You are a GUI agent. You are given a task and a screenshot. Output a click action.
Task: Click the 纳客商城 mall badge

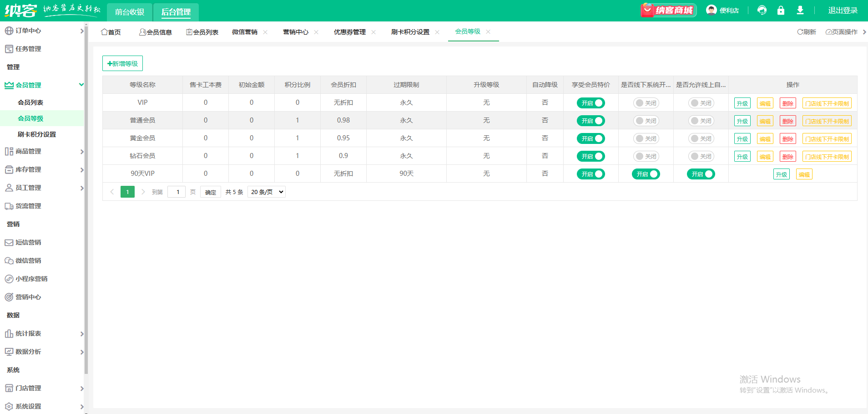tap(669, 10)
